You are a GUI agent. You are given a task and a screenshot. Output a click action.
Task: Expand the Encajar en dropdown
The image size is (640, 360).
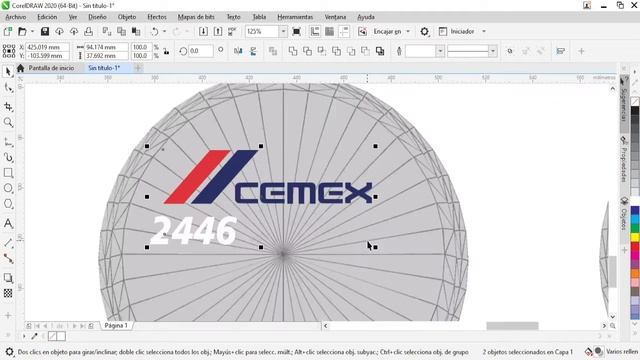408,31
